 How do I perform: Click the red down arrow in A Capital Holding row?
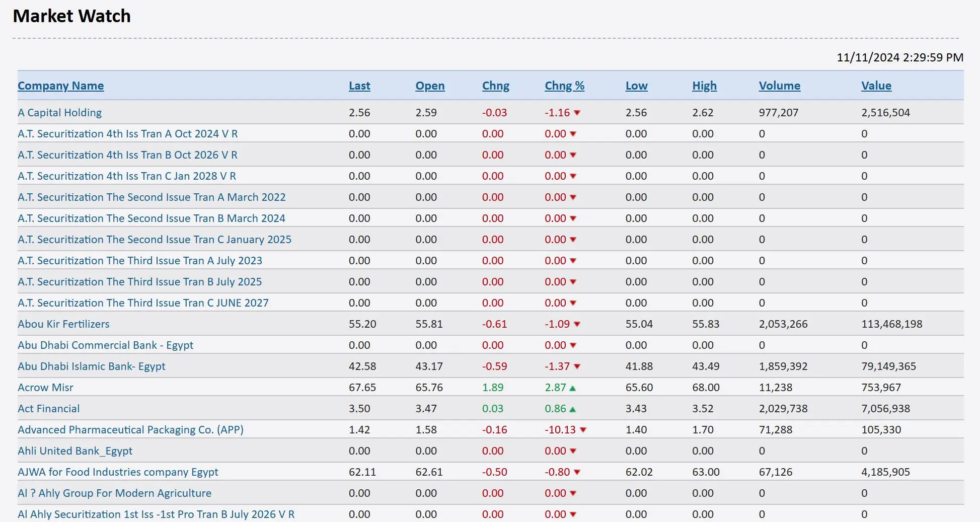(577, 113)
